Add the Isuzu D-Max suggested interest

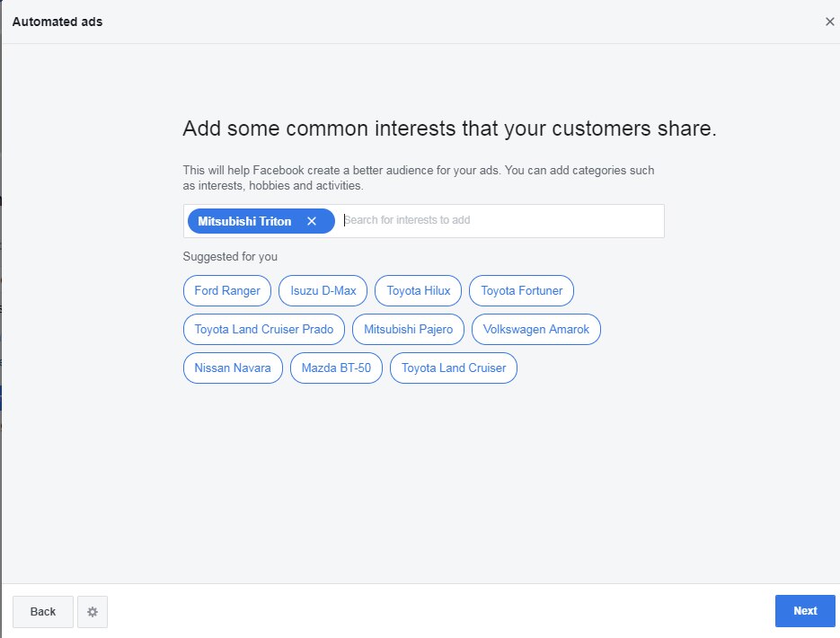click(323, 290)
